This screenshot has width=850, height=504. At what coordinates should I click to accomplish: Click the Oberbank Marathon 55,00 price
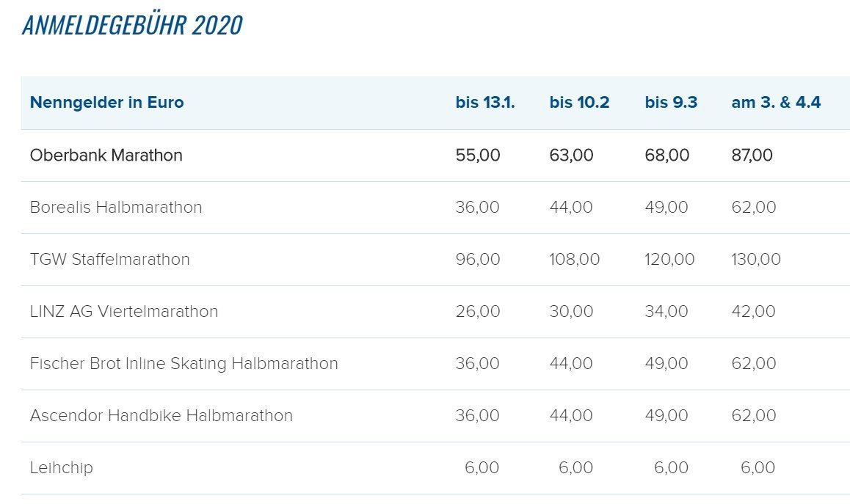tap(478, 156)
